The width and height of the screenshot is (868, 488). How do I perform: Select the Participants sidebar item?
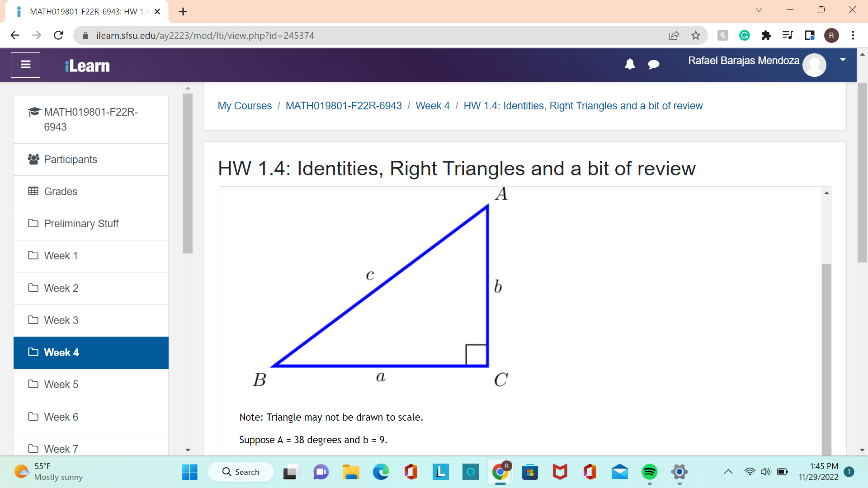pyautogui.click(x=71, y=159)
